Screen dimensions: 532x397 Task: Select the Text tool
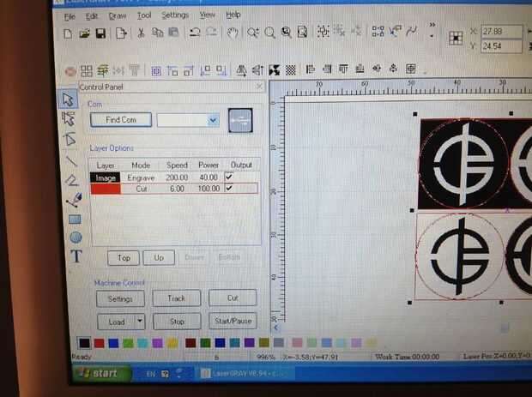pyautogui.click(x=76, y=256)
